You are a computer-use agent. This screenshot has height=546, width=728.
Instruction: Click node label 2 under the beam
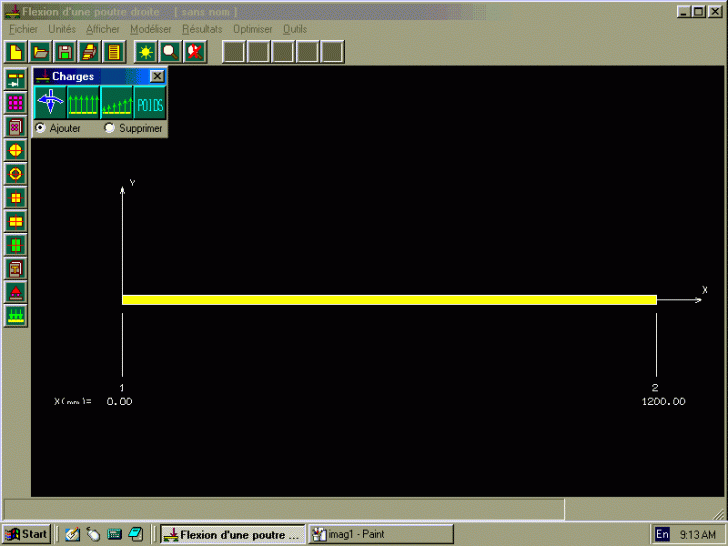[x=655, y=388]
